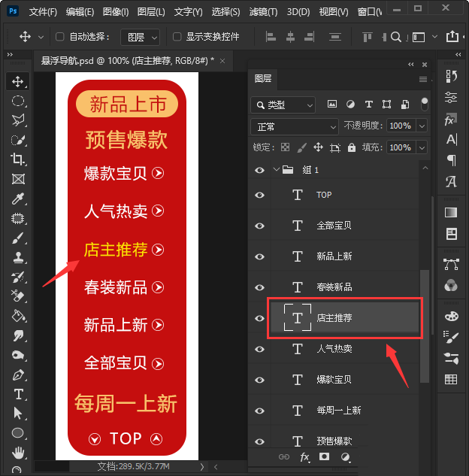The height and width of the screenshot is (476, 469).
Task: Open the 不透明度 slider arrow
Action: click(422, 126)
